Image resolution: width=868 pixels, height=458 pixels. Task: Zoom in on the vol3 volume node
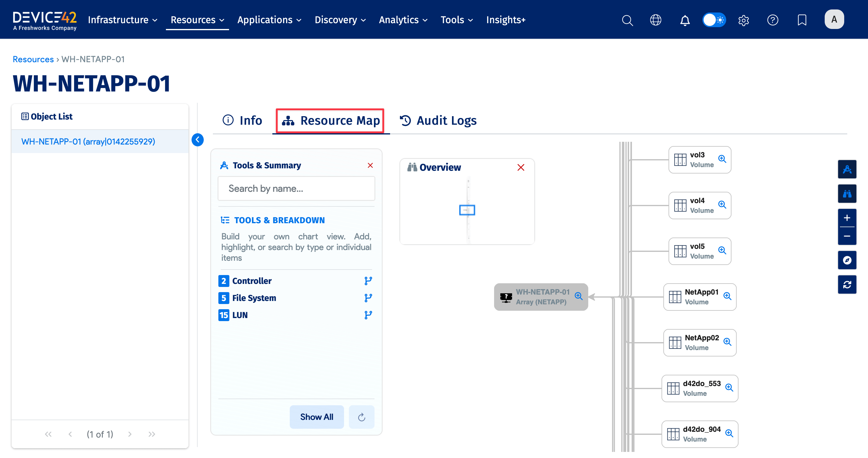pyautogui.click(x=722, y=159)
